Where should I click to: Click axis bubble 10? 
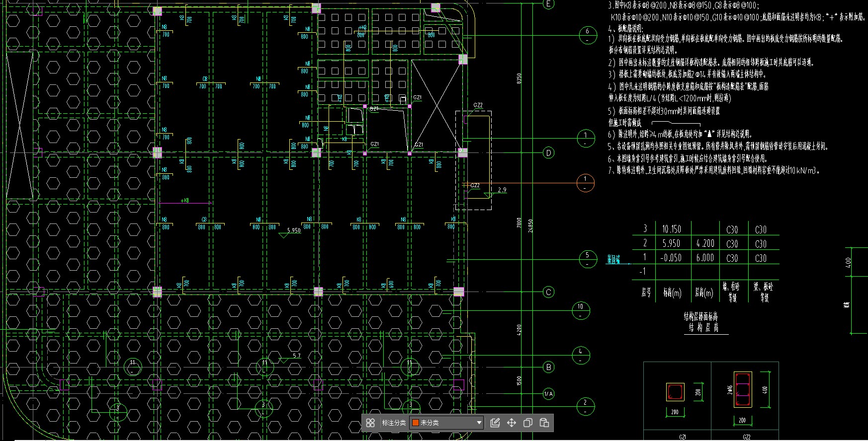[x=580, y=310]
